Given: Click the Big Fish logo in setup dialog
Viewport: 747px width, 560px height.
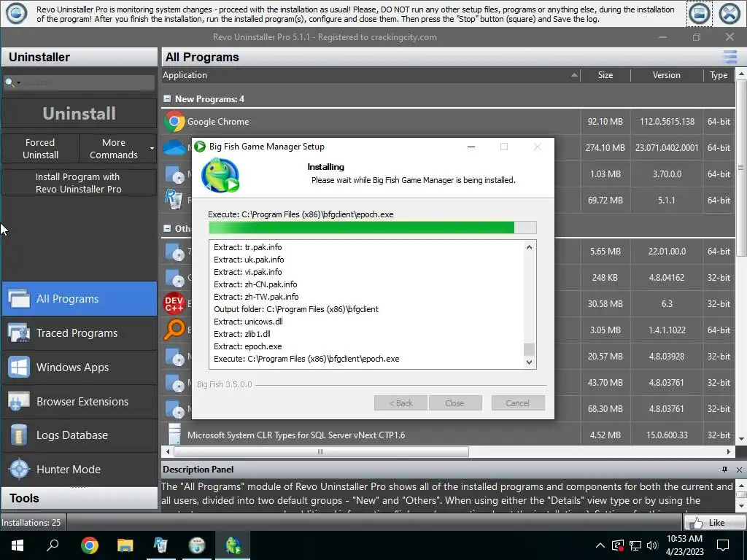Looking at the screenshot, I should click(220, 175).
